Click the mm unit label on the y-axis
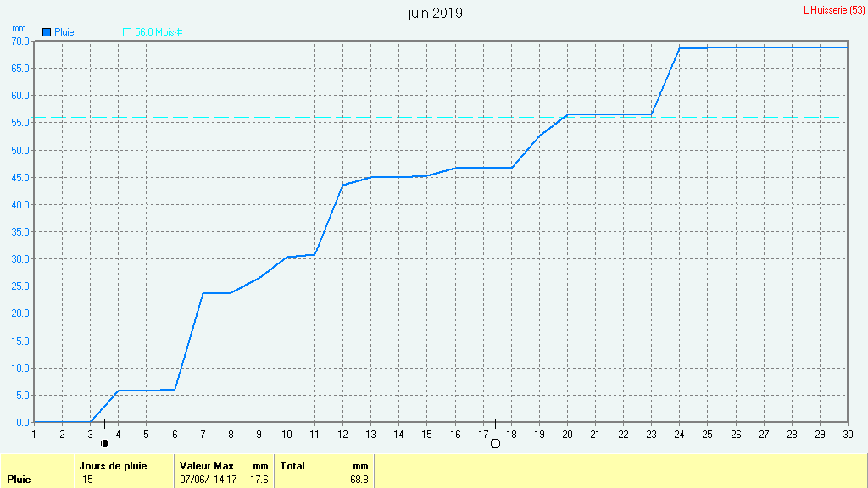The width and height of the screenshot is (868, 488). tap(19, 28)
